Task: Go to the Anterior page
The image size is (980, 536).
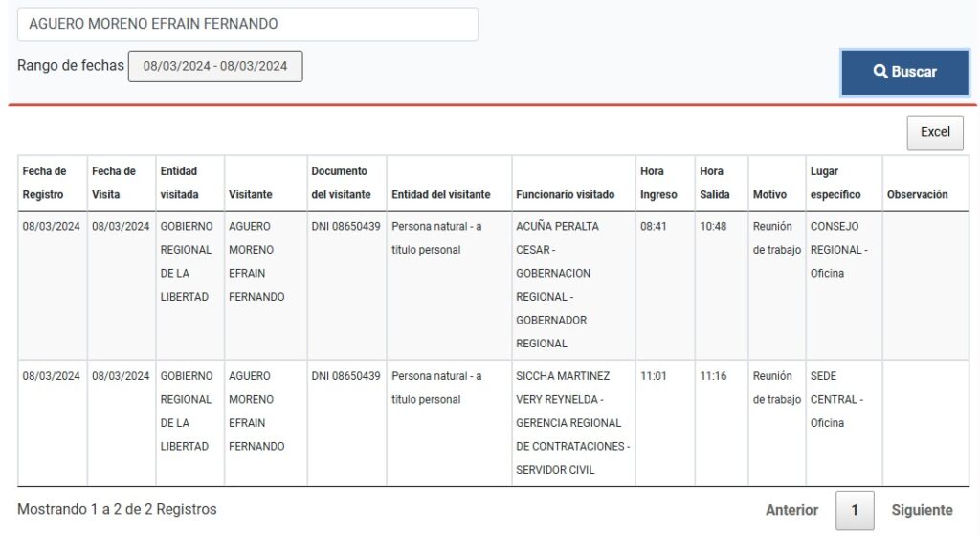Action: [791, 510]
